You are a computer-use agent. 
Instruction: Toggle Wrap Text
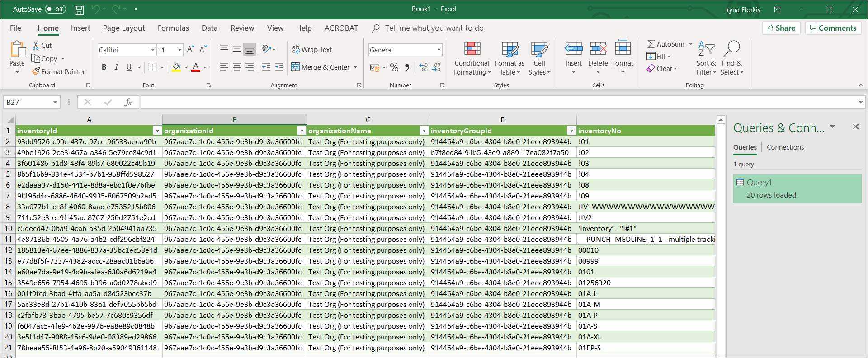coord(312,50)
